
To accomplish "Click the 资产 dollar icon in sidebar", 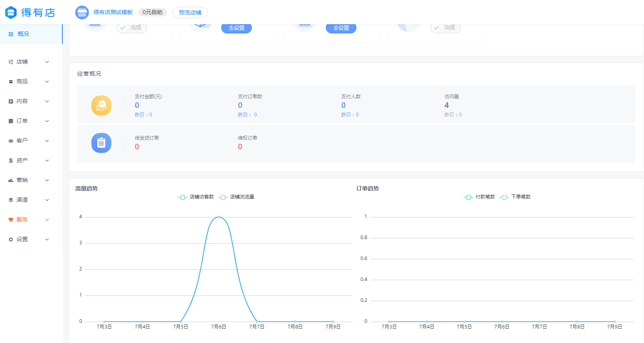I will [11, 161].
